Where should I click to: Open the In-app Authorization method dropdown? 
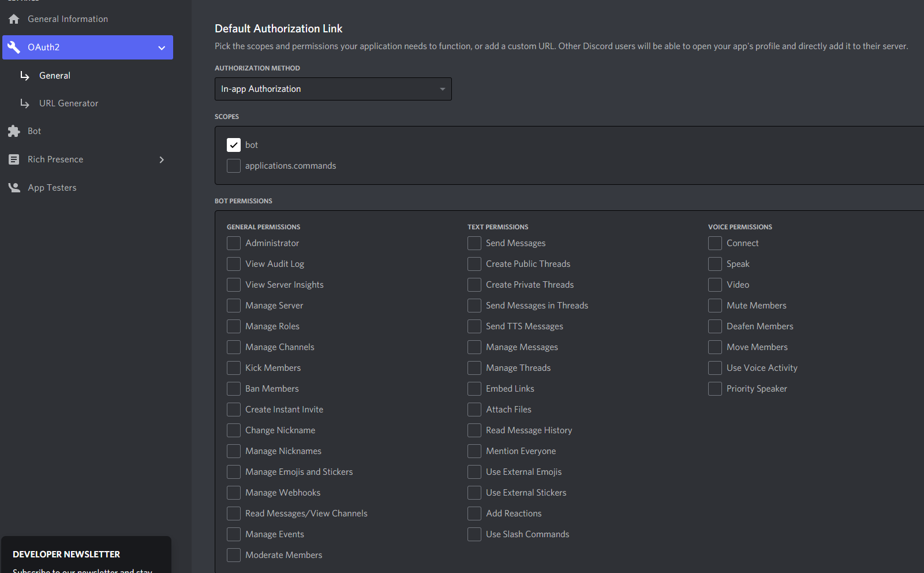pos(333,89)
